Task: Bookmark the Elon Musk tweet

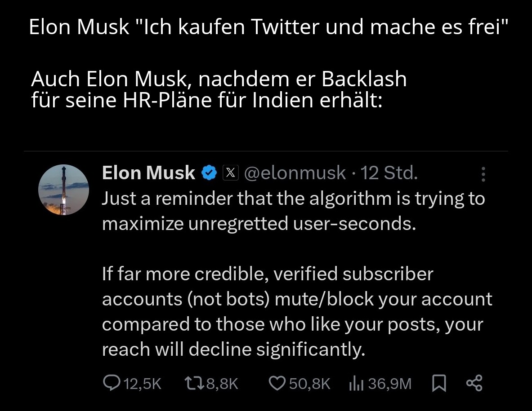Action: pyautogui.click(x=438, y=383)
